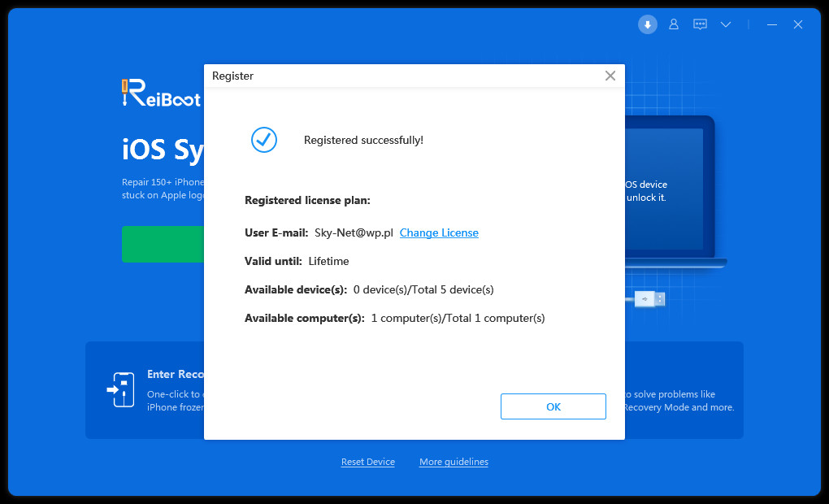Minimize the ReiBoot main window

772,24
